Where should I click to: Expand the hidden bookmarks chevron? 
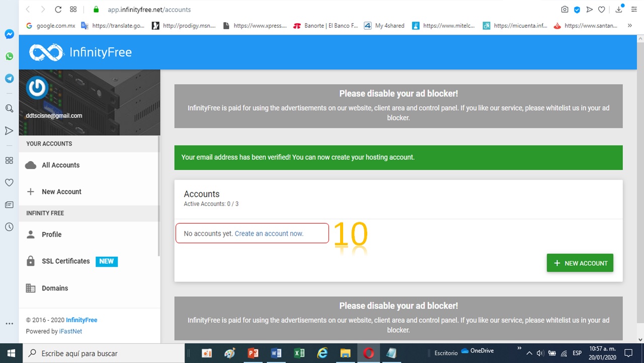click(629, 26)
